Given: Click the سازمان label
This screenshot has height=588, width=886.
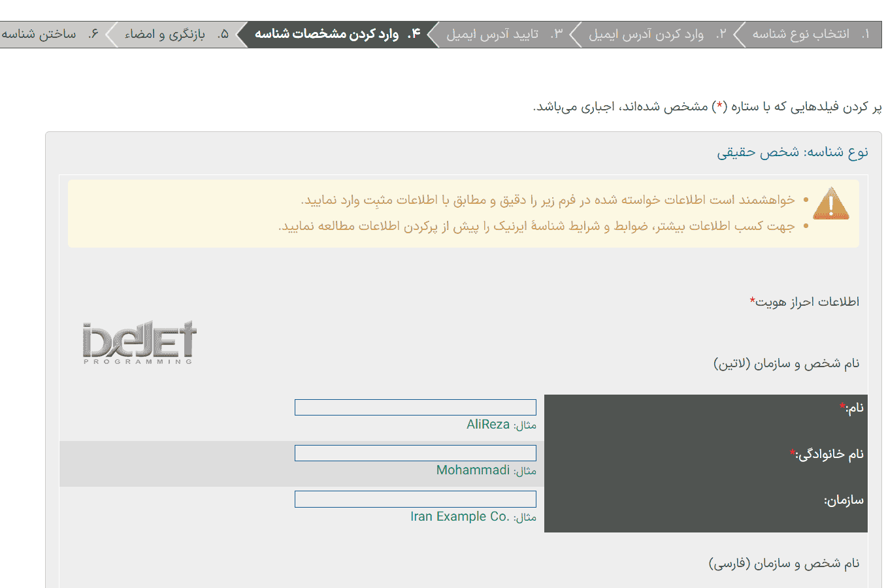Looking at the screenshot, I should coord(844,500).
